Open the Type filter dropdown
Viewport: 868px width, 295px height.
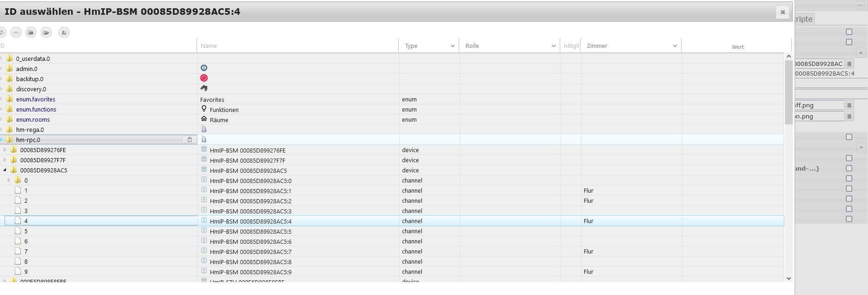click(452, 46)
